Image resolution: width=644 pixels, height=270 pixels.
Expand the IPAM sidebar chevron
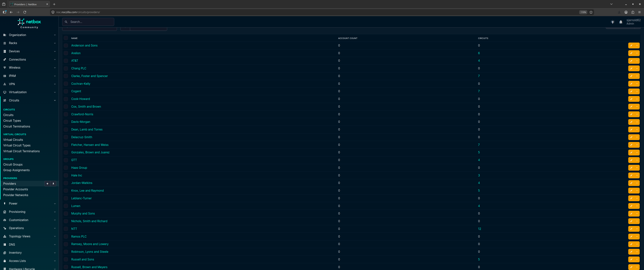55,76
